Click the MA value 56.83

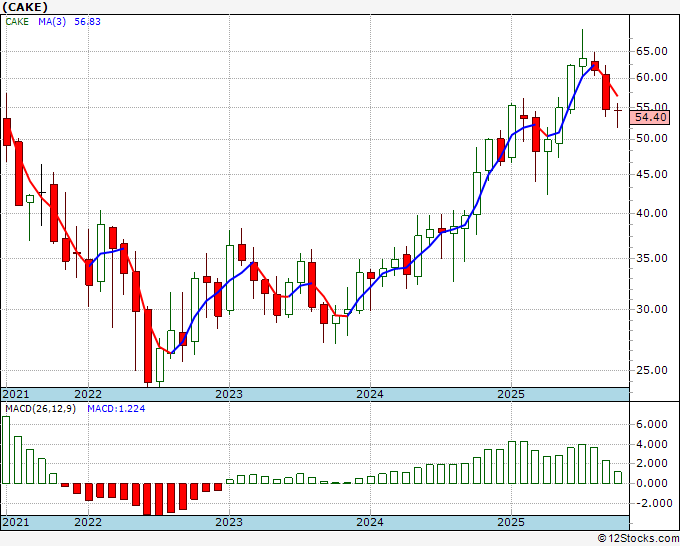tap(87, 22)
